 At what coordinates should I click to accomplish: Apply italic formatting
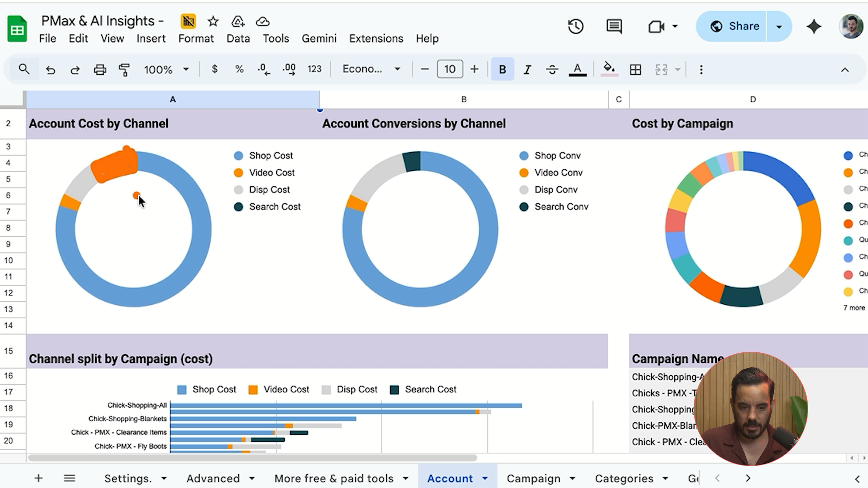[x=527, y=70]
